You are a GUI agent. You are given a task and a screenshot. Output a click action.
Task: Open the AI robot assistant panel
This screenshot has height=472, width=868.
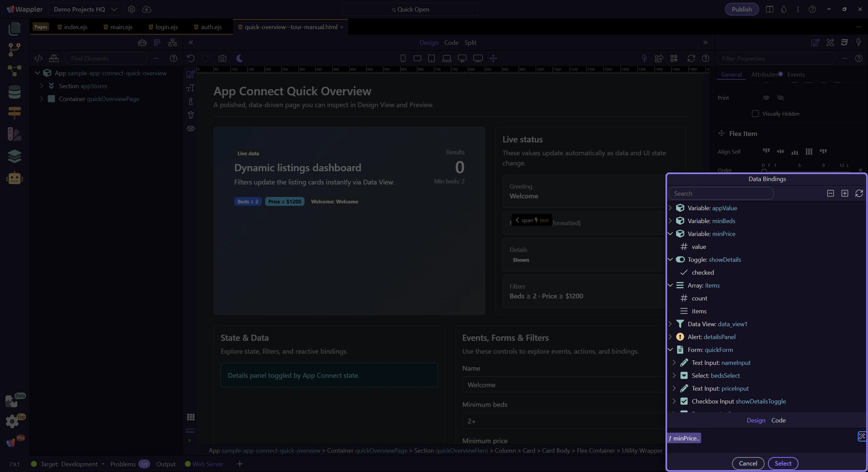[14, 178]
